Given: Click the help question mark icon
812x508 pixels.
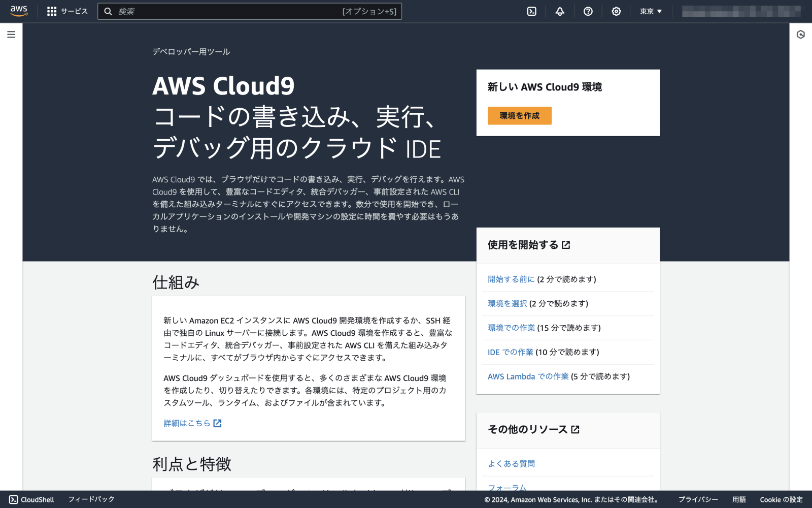Looking at the screenshot, I should coord(588,11).
